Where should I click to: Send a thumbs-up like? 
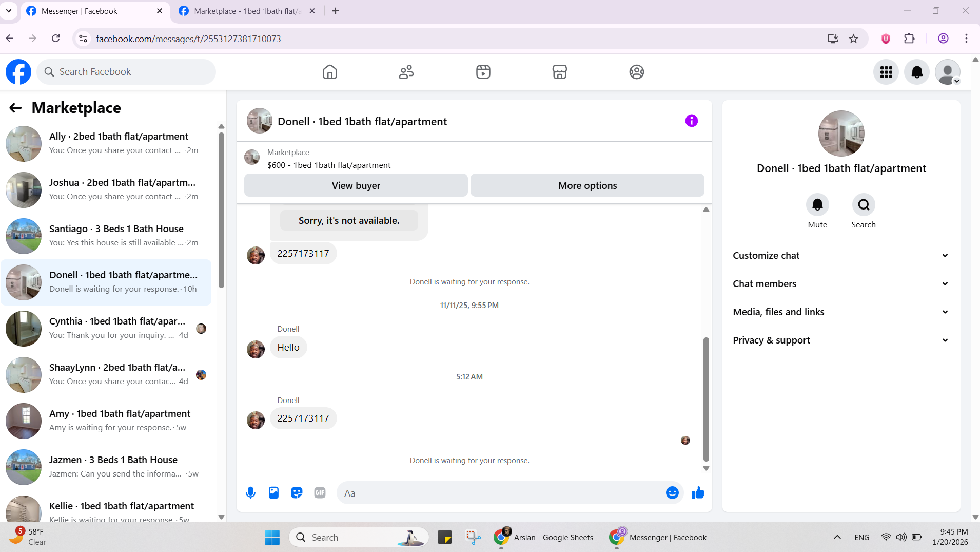(698, 493)
